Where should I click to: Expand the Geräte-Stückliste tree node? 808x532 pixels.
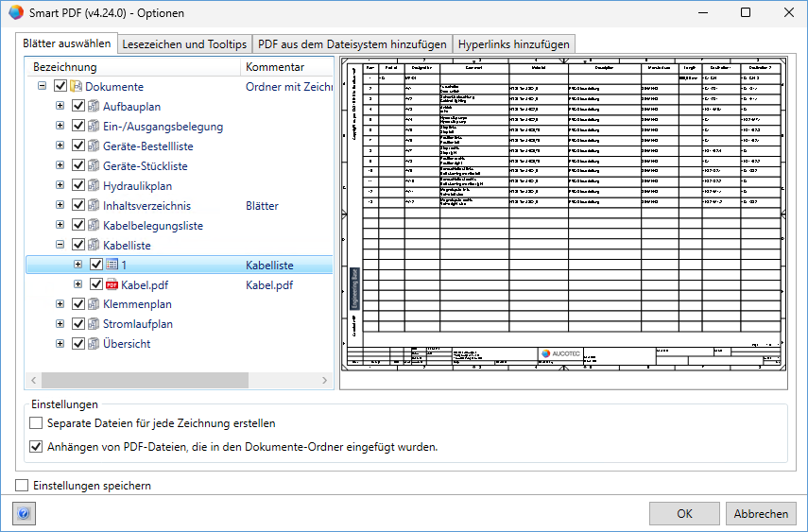[60, 165]
